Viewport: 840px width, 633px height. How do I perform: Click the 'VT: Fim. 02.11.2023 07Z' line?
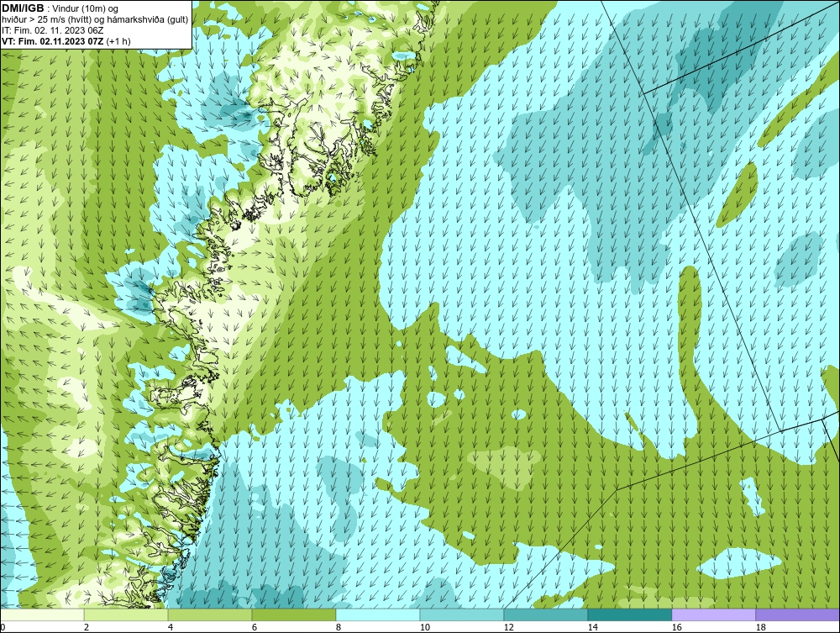(x=53, y=41)
